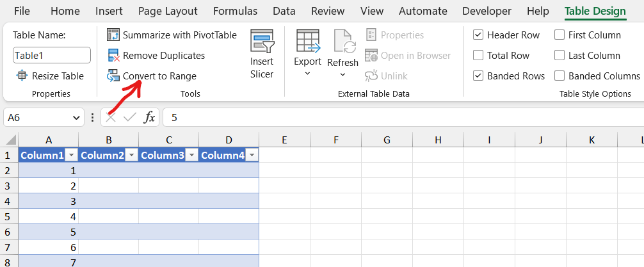Switch to the Page Layout tab
Viewport: 644px width, 267px height.
point(168,11)
